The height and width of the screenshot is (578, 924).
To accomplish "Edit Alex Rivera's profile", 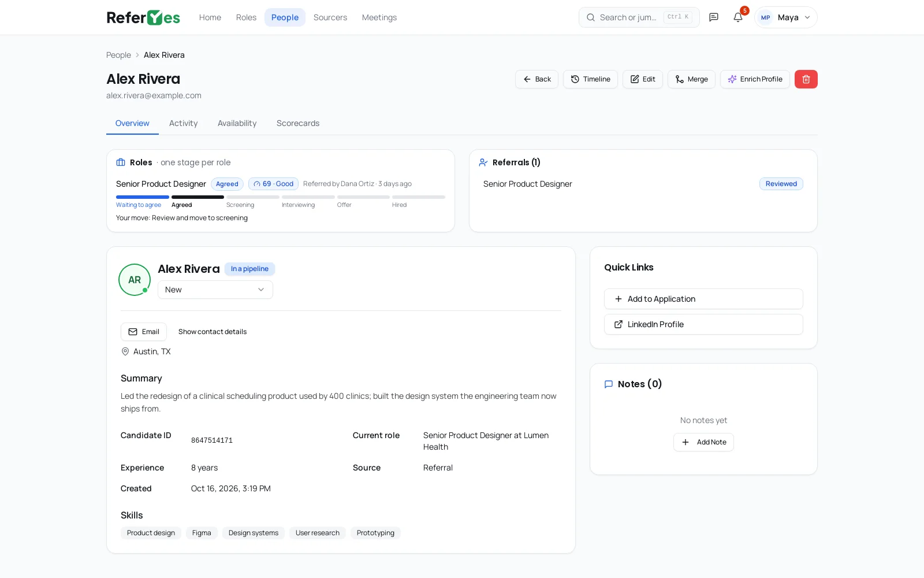I will point(643,79).
